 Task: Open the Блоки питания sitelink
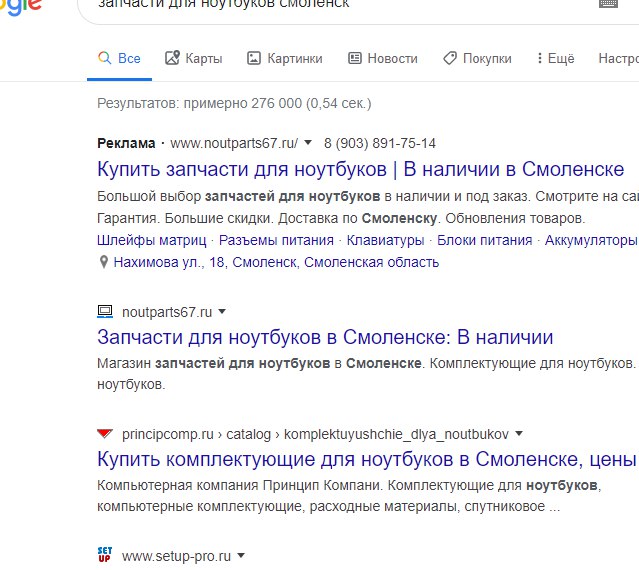coord(485,240)
